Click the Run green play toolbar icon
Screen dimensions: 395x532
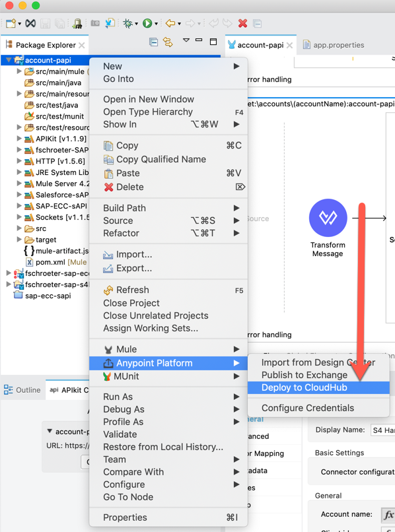pyautogui.click(x=147, y=23)
